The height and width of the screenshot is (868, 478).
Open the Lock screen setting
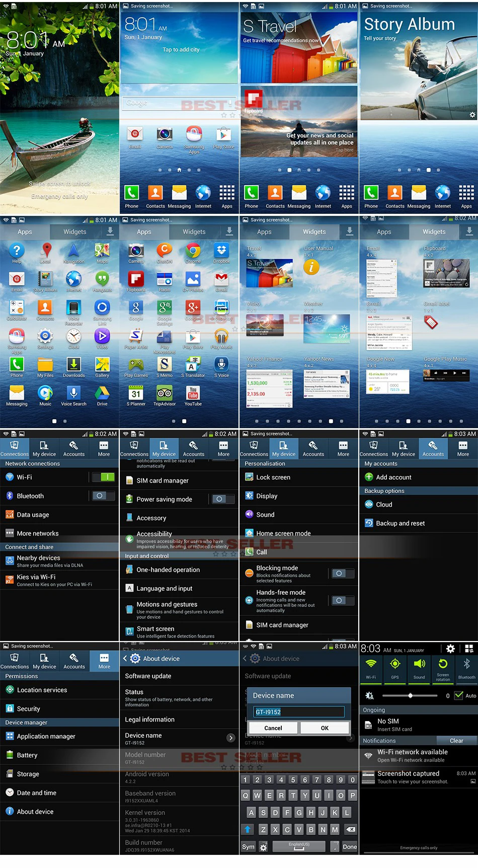click(299, 477)
